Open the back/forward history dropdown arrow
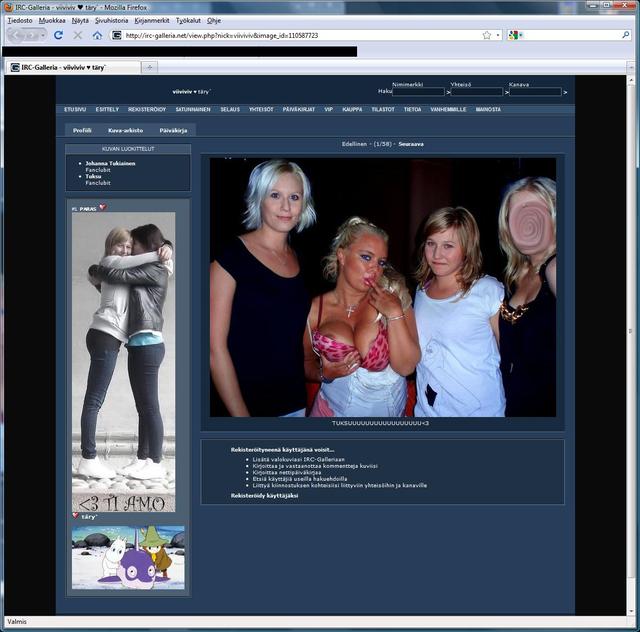 (x=43, y=36)
